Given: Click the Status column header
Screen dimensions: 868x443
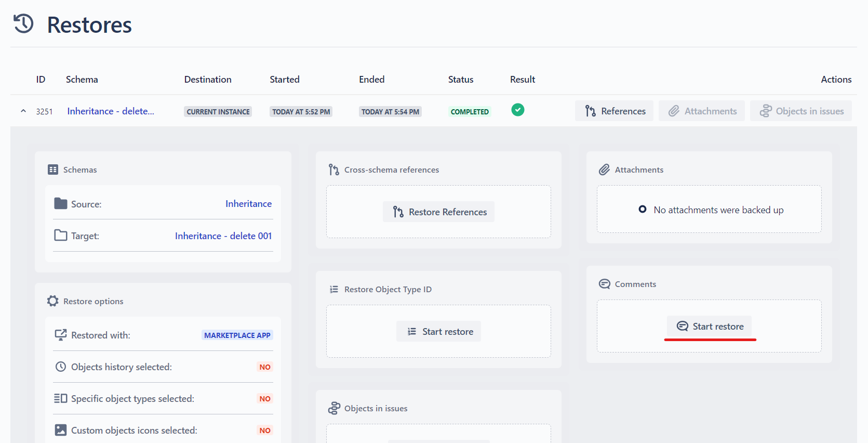Looking at the screenshot, I should pyautogui.click(x=461, y=80).
